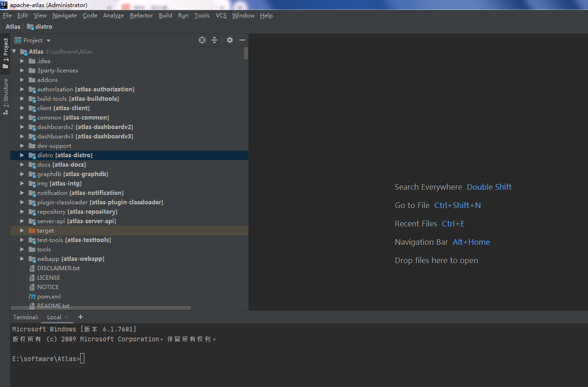Click the Locate/Scroll from Source target icon
Image resolution: width=588 pixels, height=387 pixels.
(x=202, y=40)
